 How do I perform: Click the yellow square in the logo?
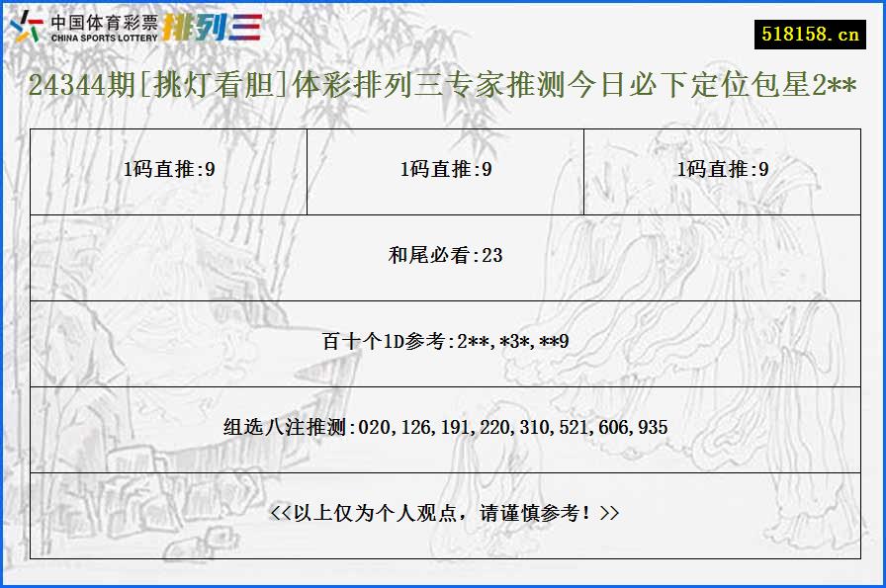coord(24,35)
